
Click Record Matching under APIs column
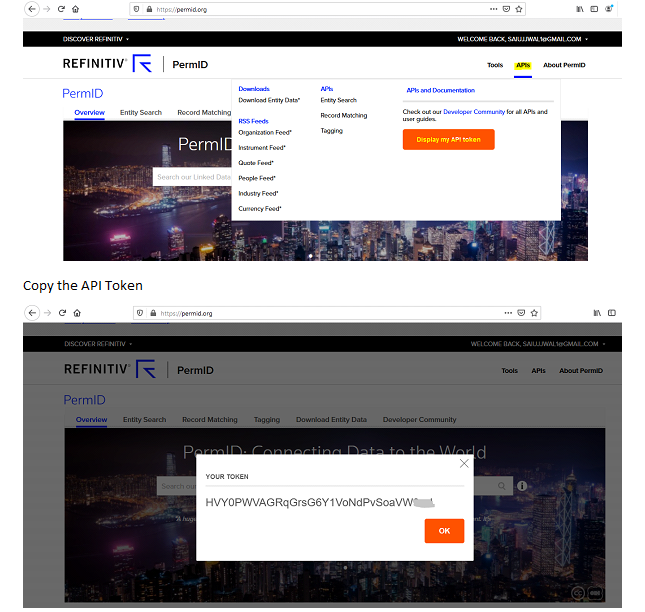pos(344,116)
